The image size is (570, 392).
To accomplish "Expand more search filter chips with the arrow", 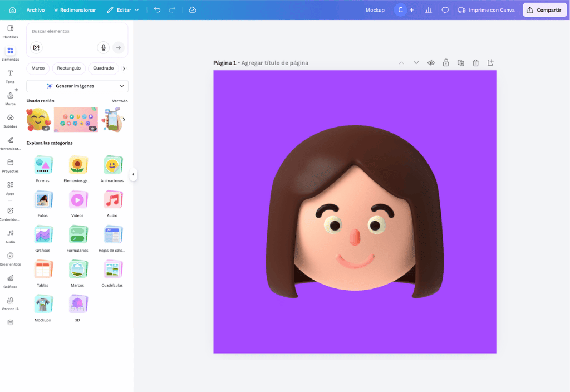I will click(124, 68).
